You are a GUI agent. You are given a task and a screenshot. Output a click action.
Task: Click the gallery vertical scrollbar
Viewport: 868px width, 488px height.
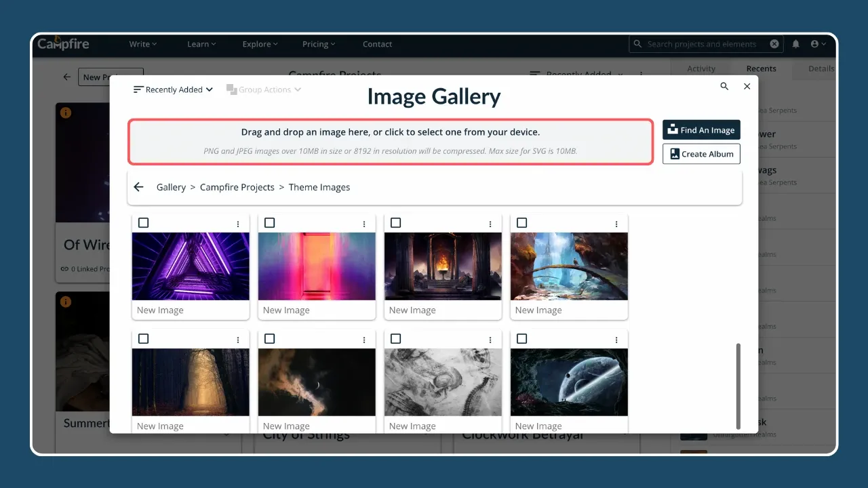[738, 385]
